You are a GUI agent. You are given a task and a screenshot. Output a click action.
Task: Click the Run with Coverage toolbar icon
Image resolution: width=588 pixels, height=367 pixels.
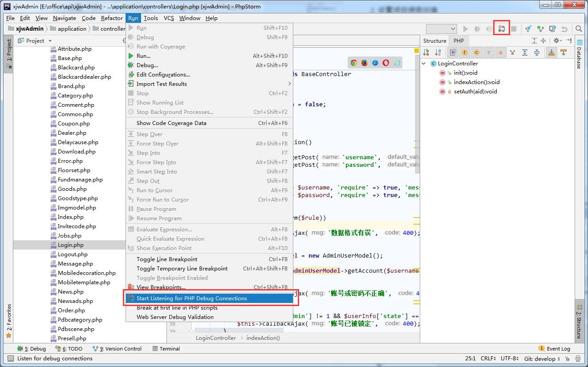pyautogui.click(x=489, y=29)
